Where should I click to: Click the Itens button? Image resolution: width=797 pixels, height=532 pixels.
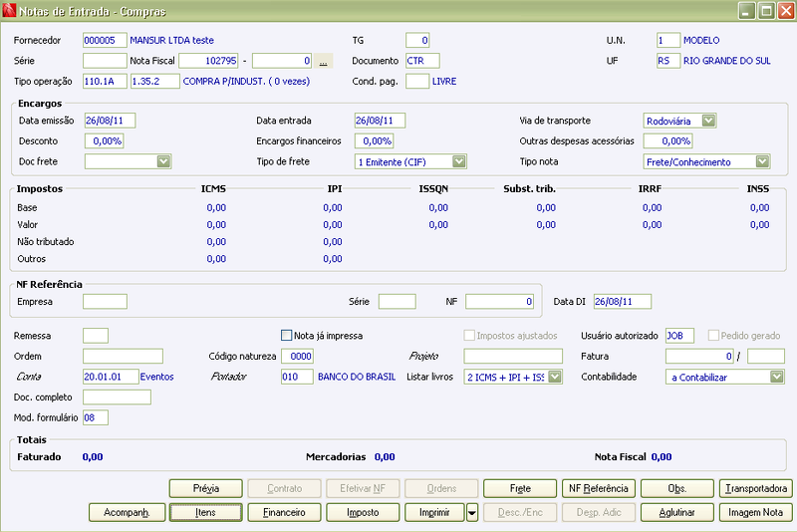tap(205, 513)
